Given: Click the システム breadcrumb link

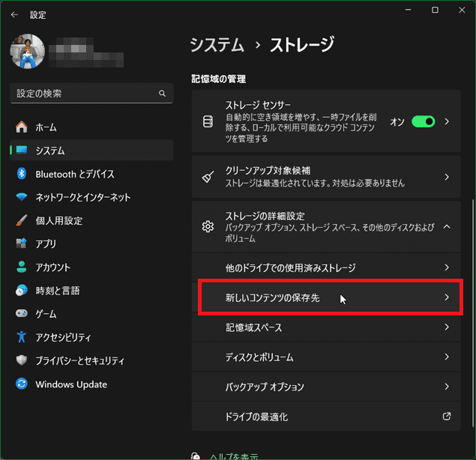Looking at the screenshot, I should click(x=217, y=45).
